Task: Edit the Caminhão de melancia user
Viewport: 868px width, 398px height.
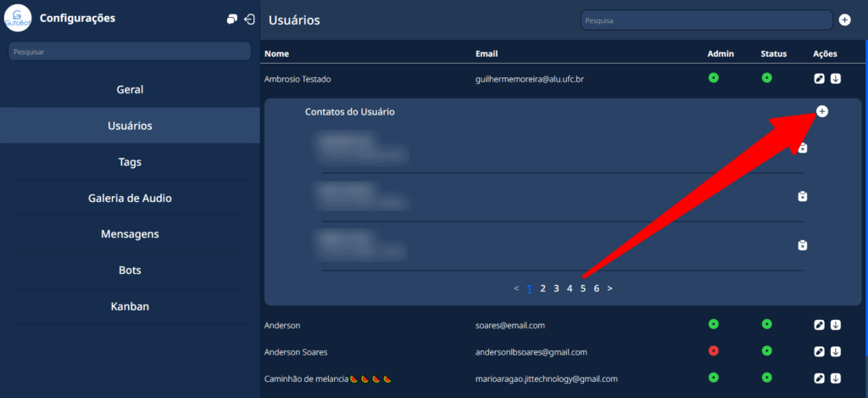Action: 820,378
